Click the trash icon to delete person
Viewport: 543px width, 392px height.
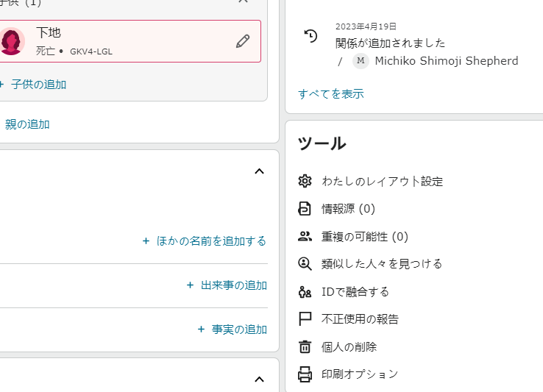305,346
